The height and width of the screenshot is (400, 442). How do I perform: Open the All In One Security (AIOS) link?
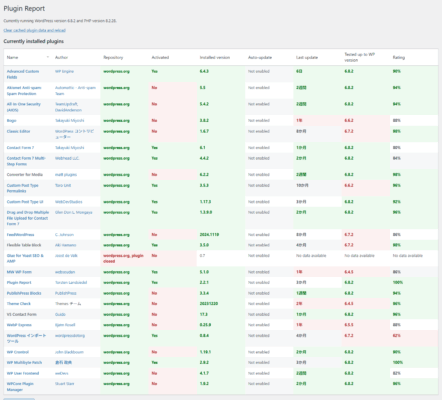click(23, 107)
